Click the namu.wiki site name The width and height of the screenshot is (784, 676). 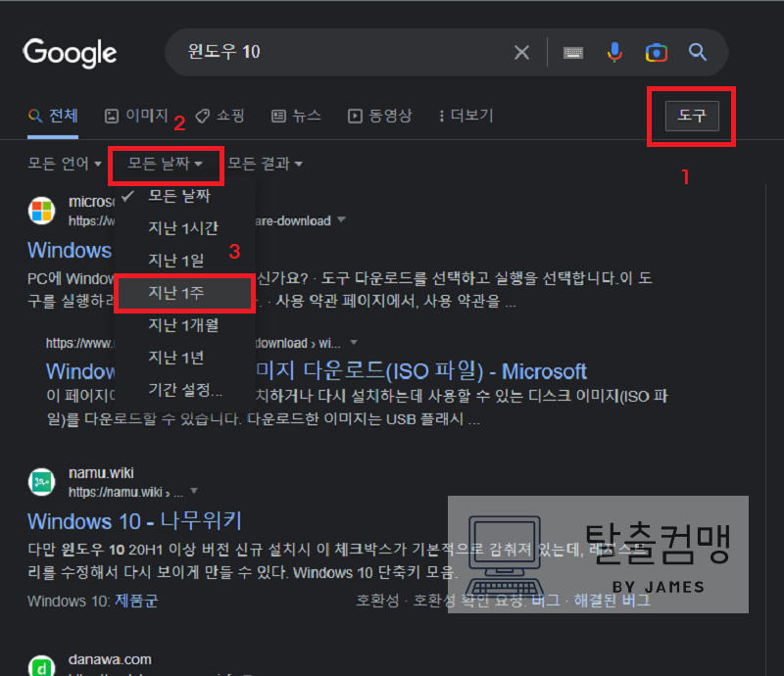(x=101, y=473)
